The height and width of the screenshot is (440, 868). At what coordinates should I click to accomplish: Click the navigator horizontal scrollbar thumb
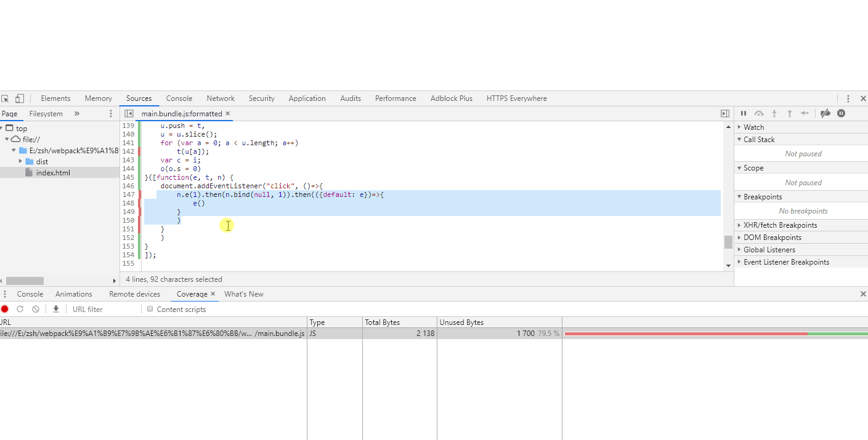tap(25, 281)
